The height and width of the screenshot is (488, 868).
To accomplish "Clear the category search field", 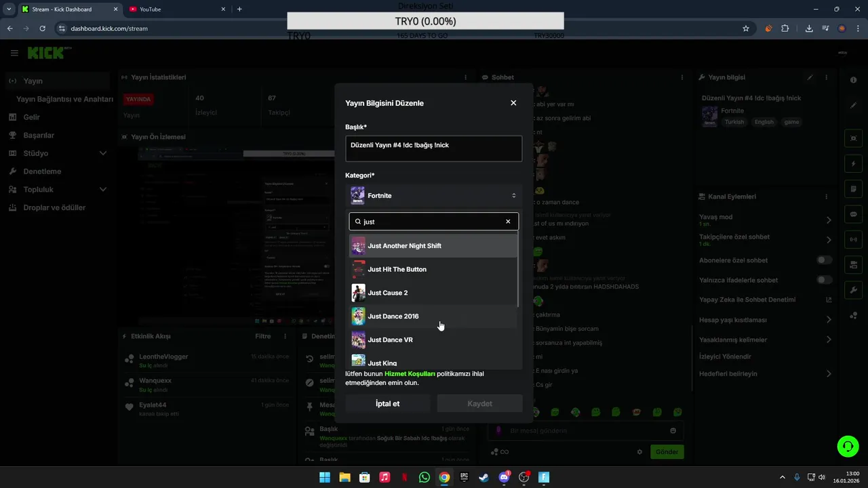I will point(508,222).
